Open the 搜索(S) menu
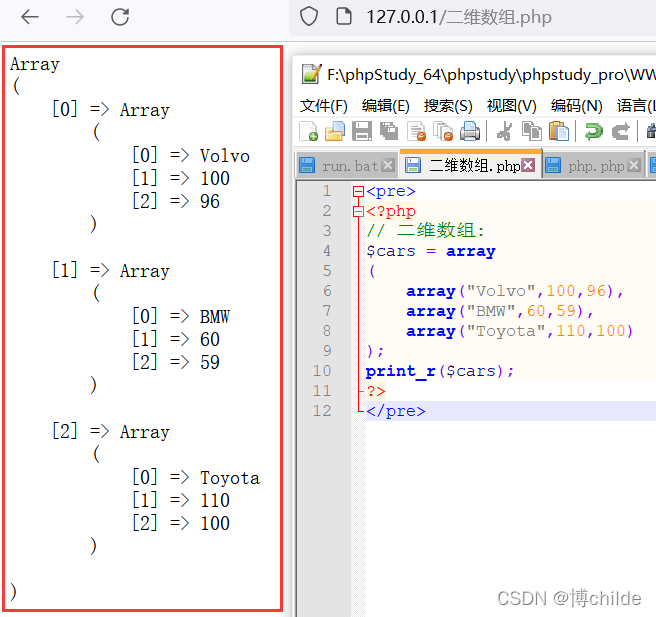This screenshot has height=617, width=656. (448, 106)
